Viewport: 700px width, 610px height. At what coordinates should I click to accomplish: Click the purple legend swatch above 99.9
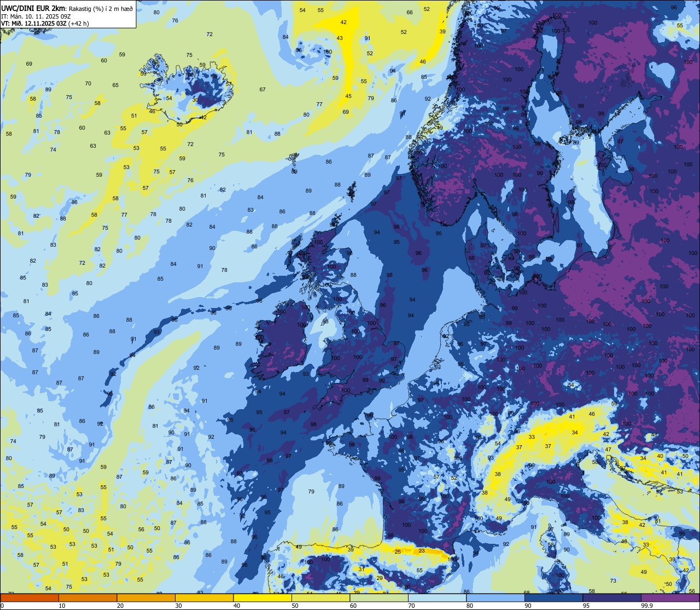pyautogui.click(x=670, y=597)
